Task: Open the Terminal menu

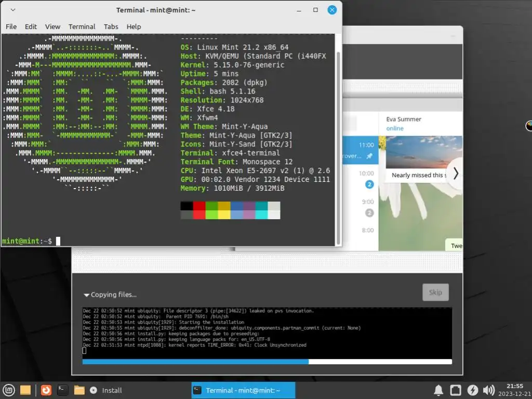Action: [x=82, y=26]
